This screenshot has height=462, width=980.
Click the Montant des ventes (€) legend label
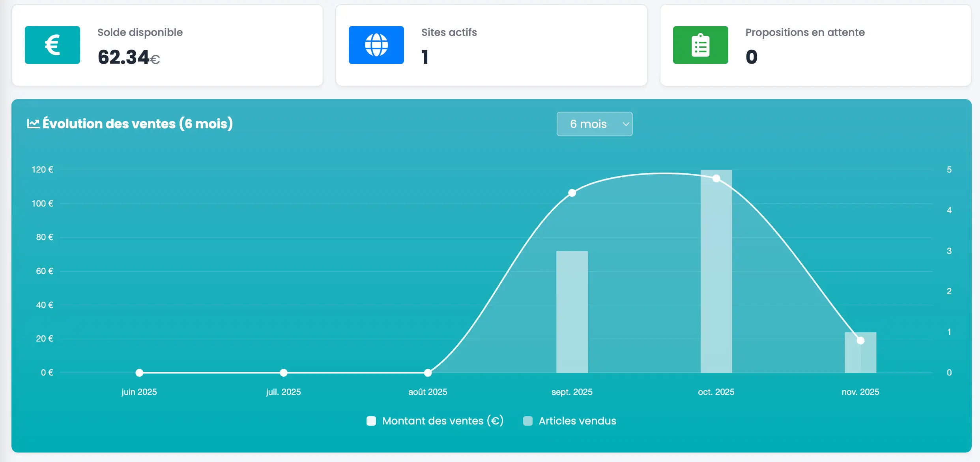pos(443,421)
